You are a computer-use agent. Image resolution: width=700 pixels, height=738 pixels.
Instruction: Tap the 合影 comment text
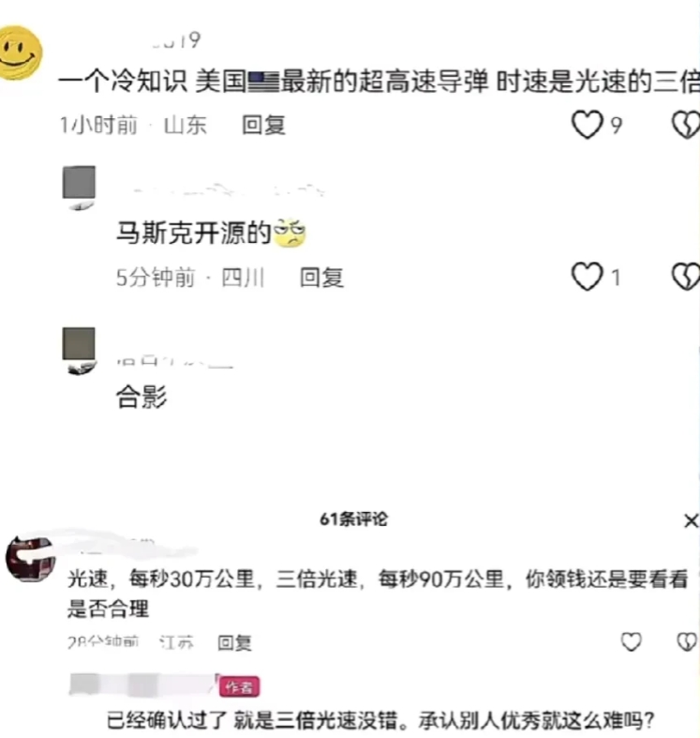coord(141,397)
